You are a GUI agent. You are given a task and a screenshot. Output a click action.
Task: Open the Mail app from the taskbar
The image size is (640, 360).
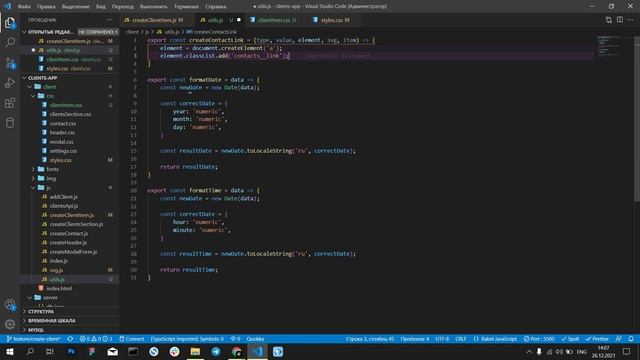pos(112,351)
